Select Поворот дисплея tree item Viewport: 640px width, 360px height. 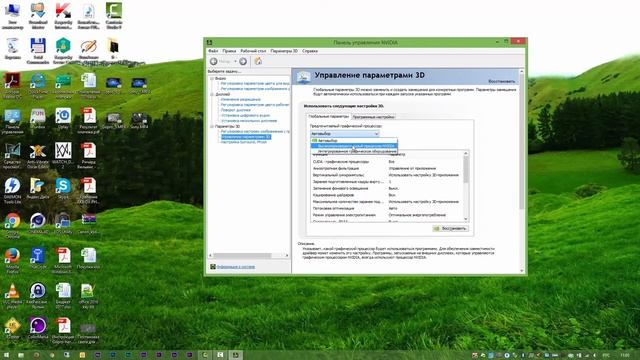pyautogui.click(x=236, y=110)
